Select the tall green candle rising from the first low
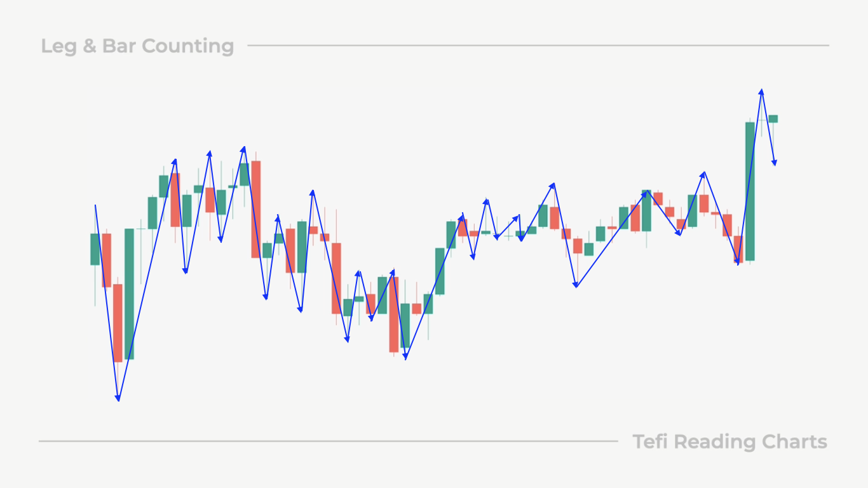Viewport: 868px width, 488px height. [x=130, y=294]
